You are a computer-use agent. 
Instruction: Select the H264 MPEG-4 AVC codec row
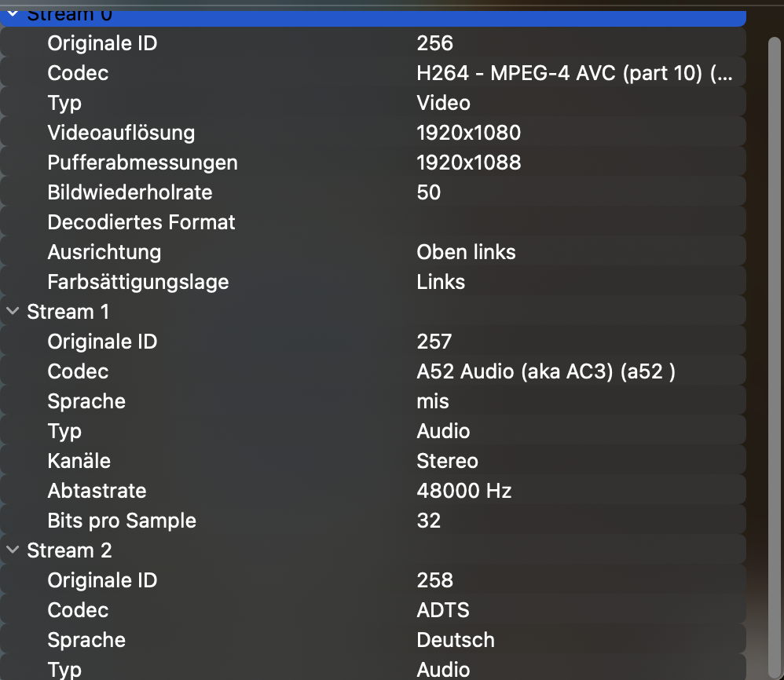pyautogui.click(x=373, y=73)
